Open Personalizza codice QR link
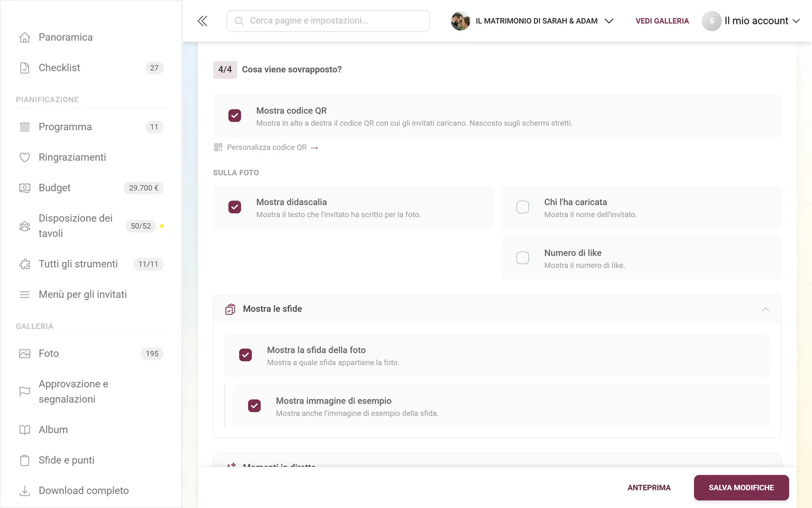 [x=266, y=147]
